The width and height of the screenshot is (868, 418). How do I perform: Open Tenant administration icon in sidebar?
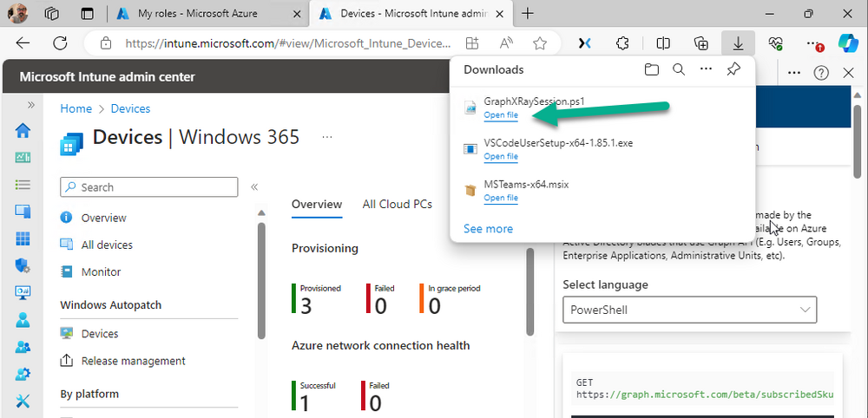[23, 374]
